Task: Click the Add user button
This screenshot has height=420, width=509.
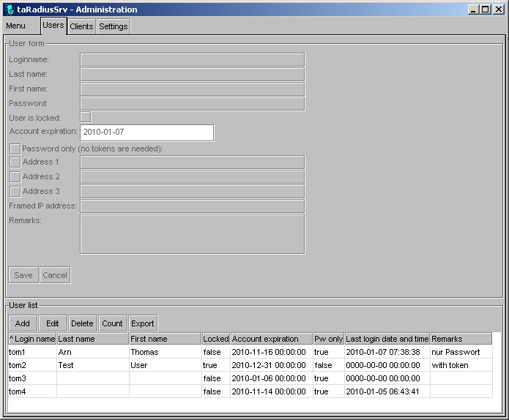Action: tap(23, 323)
